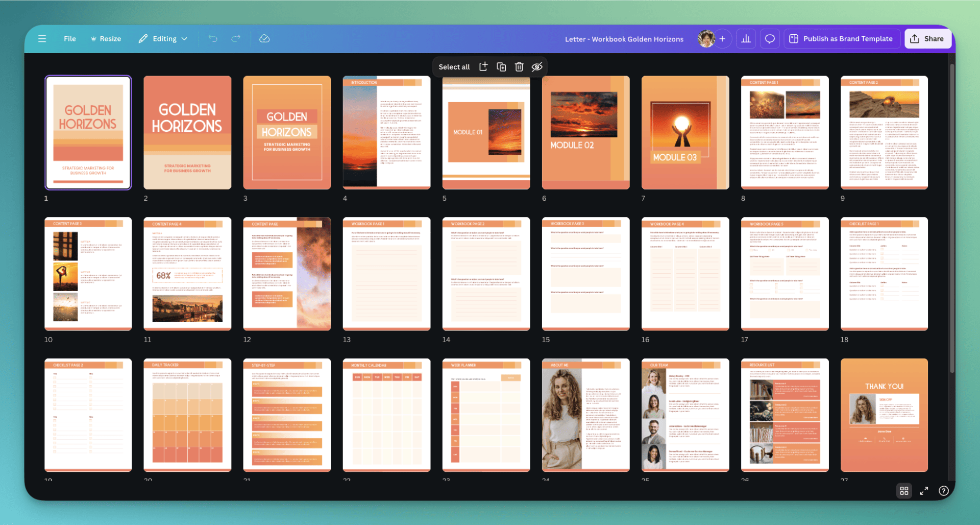
Task: Select page 12 content page thumbnail
Action: [x=287, y=274]
